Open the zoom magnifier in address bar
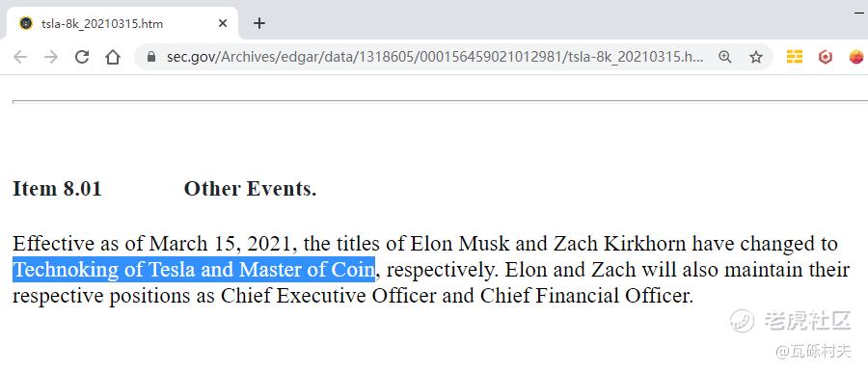868x371 pixels. 724,57
